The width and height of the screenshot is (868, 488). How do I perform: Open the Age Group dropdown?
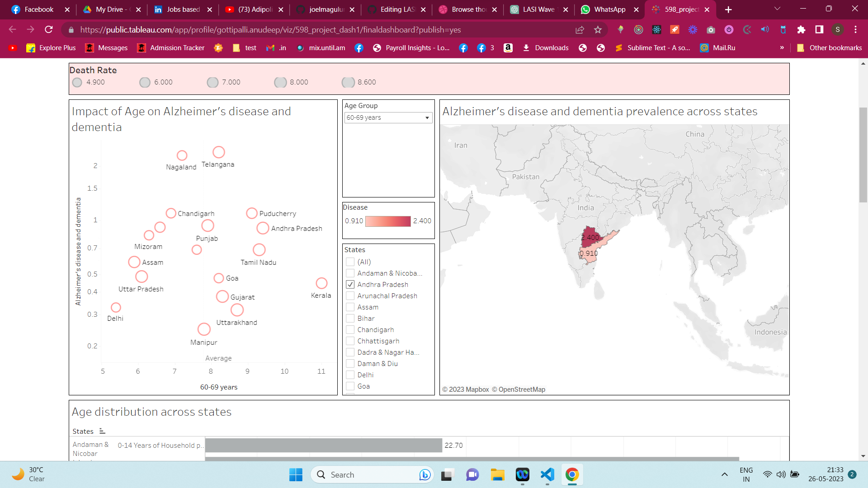tap(426, 117)
